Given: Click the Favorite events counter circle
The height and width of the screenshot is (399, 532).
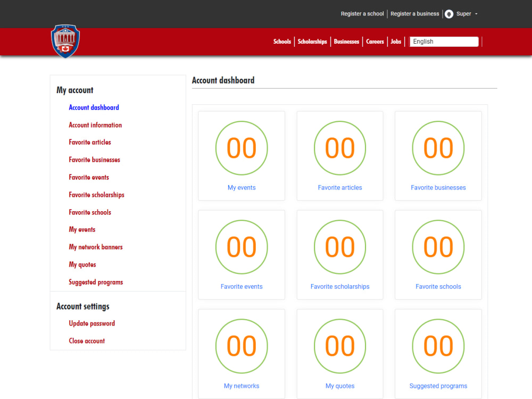Looking at the screenshot, I should point(242,247).
